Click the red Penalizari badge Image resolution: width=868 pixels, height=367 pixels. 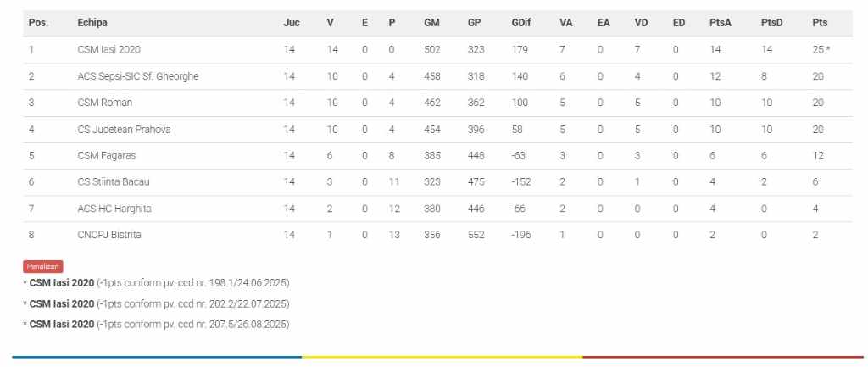pyautogui.click(x=43, y=266)
